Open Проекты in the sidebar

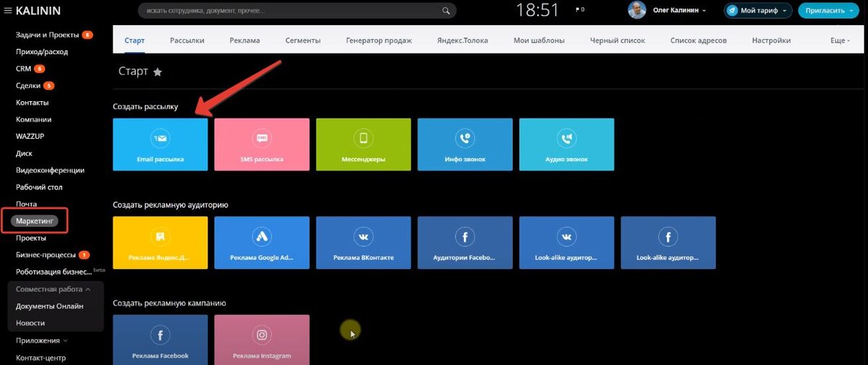pos(30,238)
